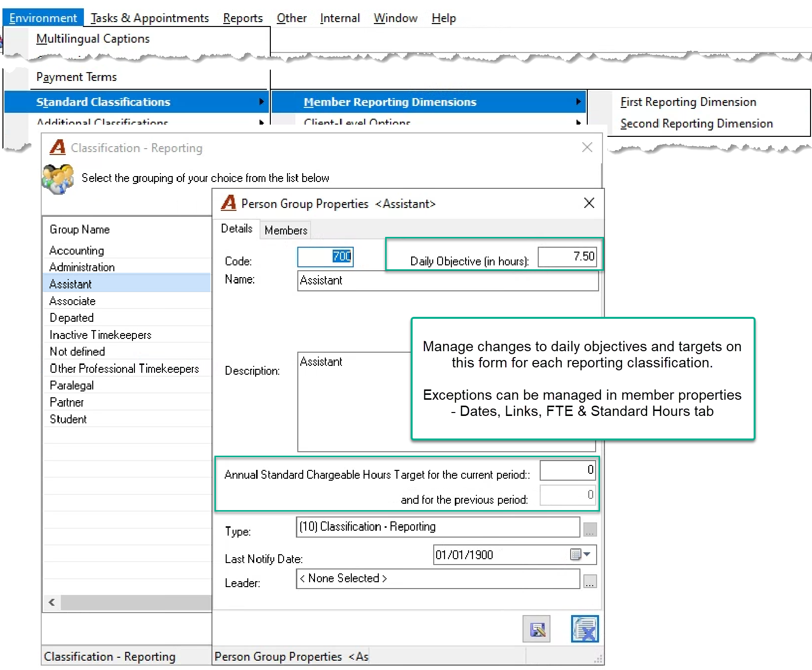Switch to the Details tab
This screenshot has height=670, width=812.
pos(236,229)
